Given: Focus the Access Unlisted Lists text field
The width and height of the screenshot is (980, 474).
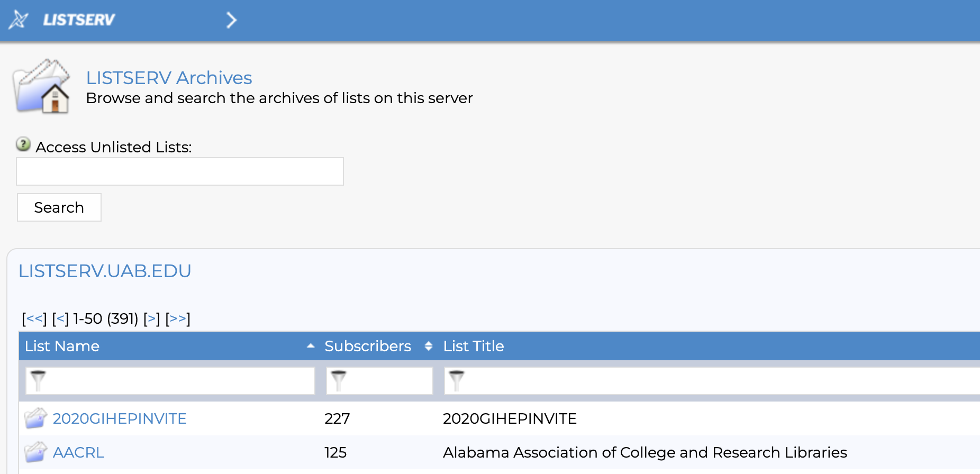Looking at the screenshot, I should 180,171.
